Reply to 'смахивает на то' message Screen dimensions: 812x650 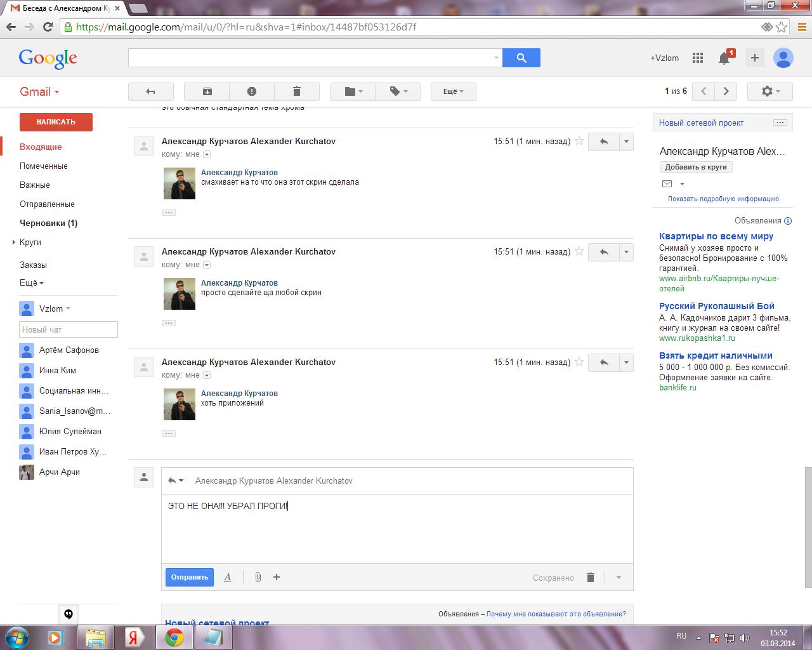pos(603,142)
